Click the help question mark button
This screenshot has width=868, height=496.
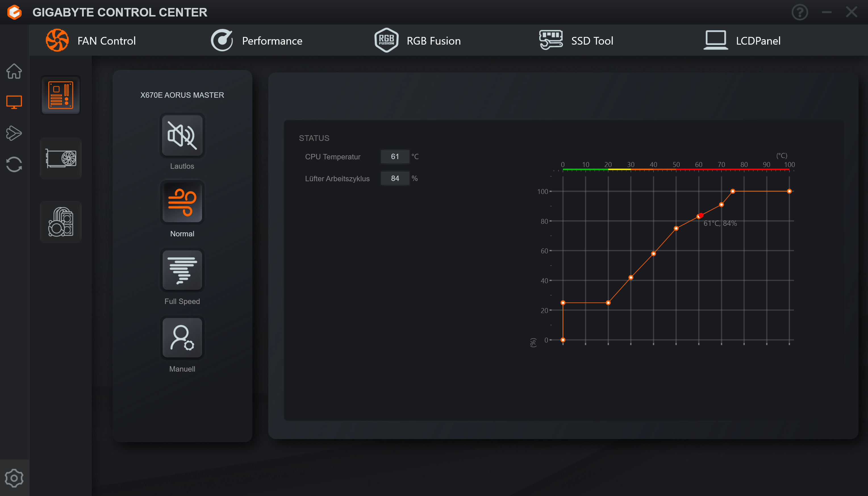[x=800, y=12]
